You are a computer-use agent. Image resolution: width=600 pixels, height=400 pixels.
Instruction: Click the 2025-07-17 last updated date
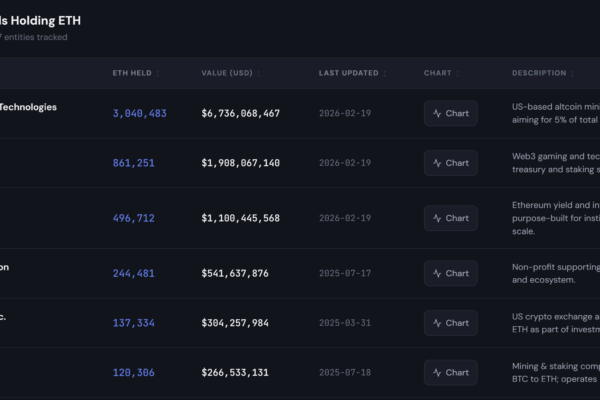click(x=344, y=273)
